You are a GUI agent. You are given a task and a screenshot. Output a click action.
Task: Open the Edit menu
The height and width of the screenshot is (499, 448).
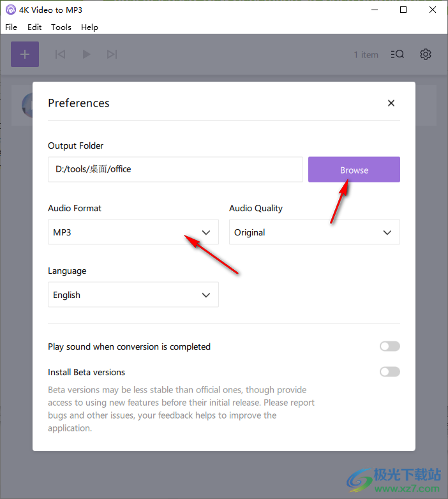coord(34,27)
